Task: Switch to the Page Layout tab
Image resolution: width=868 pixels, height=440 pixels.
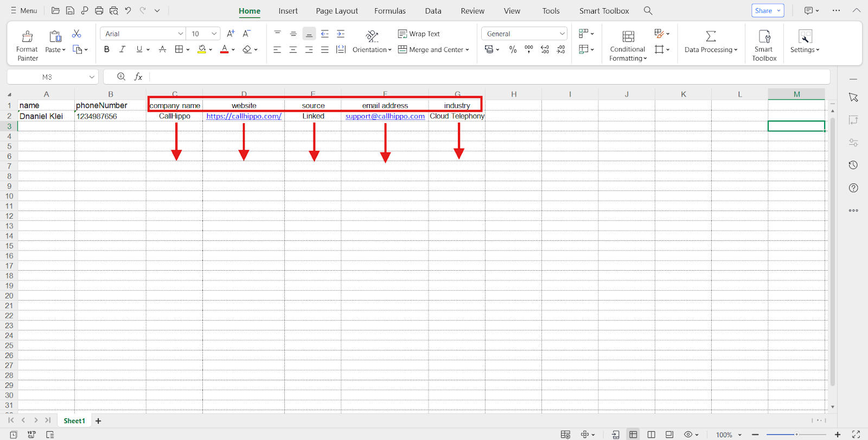Action: 337,11
